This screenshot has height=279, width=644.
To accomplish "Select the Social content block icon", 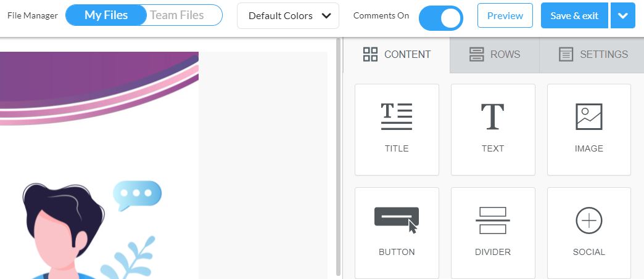I will 589,220.
